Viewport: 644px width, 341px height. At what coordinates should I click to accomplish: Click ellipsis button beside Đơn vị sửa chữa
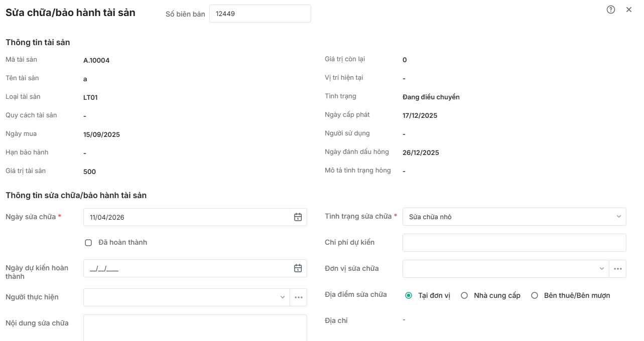[617, 269]
